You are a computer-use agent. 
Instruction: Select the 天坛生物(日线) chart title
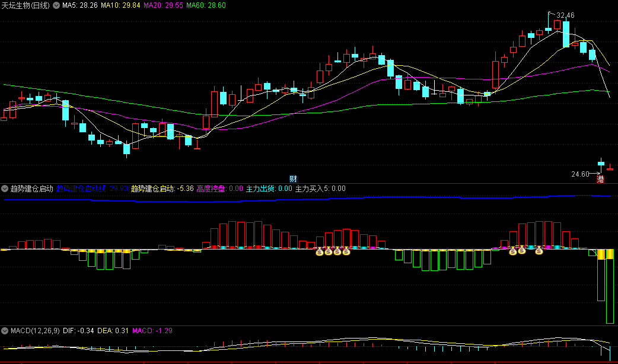26,5
